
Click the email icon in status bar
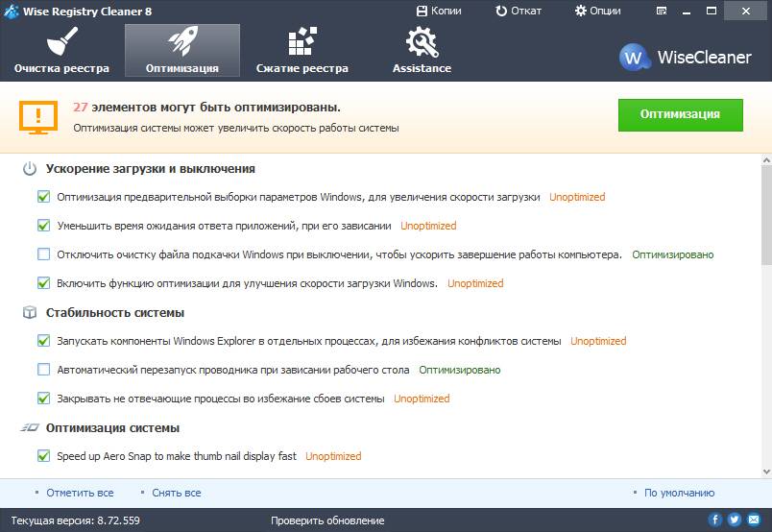point(755,520)
